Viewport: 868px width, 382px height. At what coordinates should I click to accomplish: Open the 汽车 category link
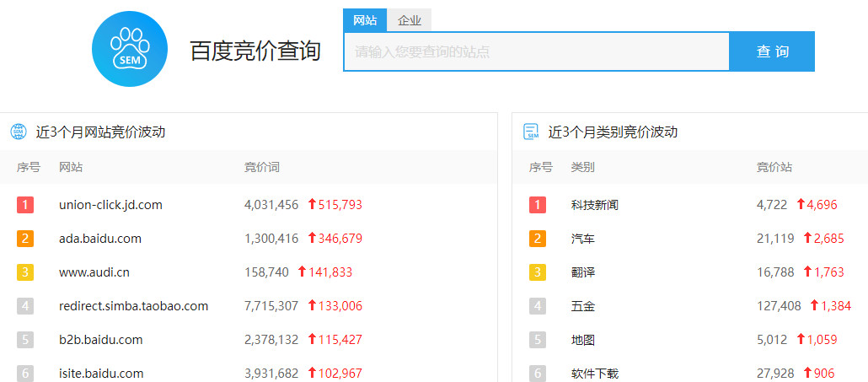pos(583,239)
